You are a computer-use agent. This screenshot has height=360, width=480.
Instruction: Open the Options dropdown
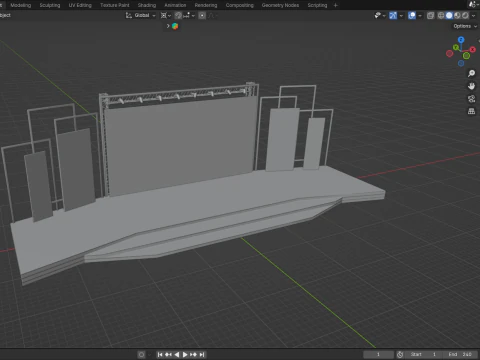pos(465,26)
